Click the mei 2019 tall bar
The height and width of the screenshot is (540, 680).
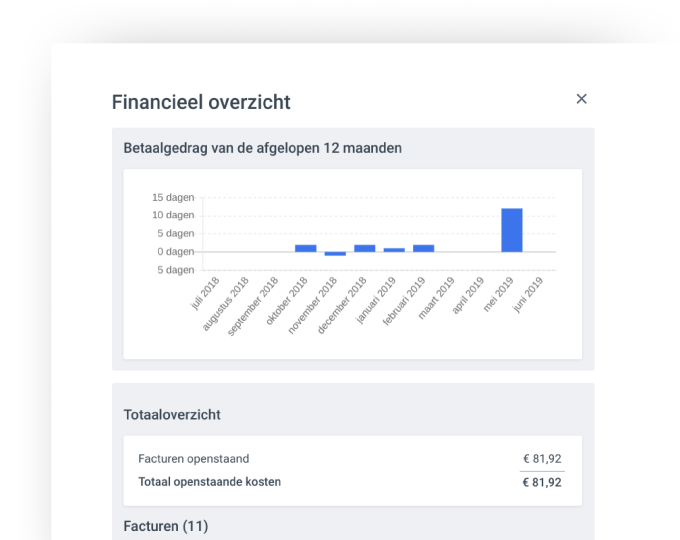coord(512,230)
